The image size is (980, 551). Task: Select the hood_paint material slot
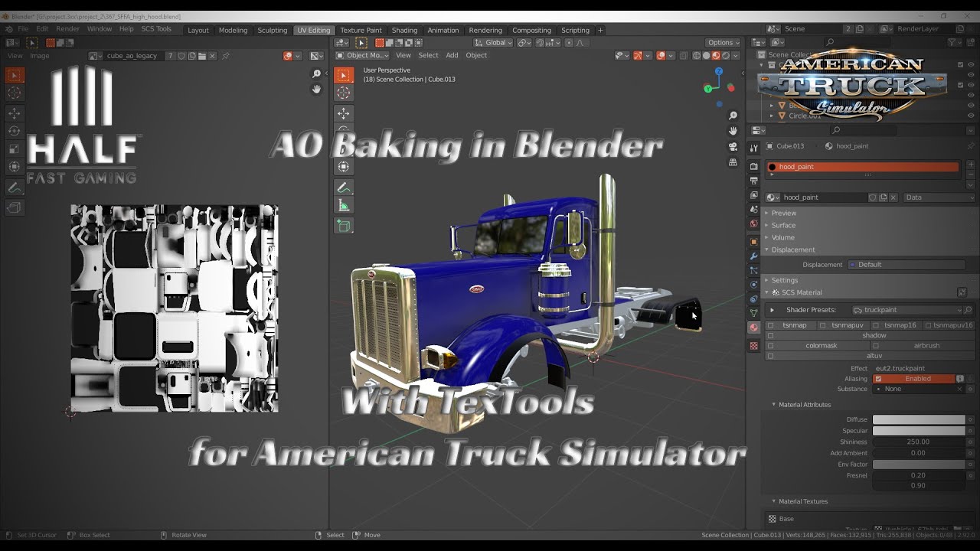pyautogui.click(x=863, y=167)
